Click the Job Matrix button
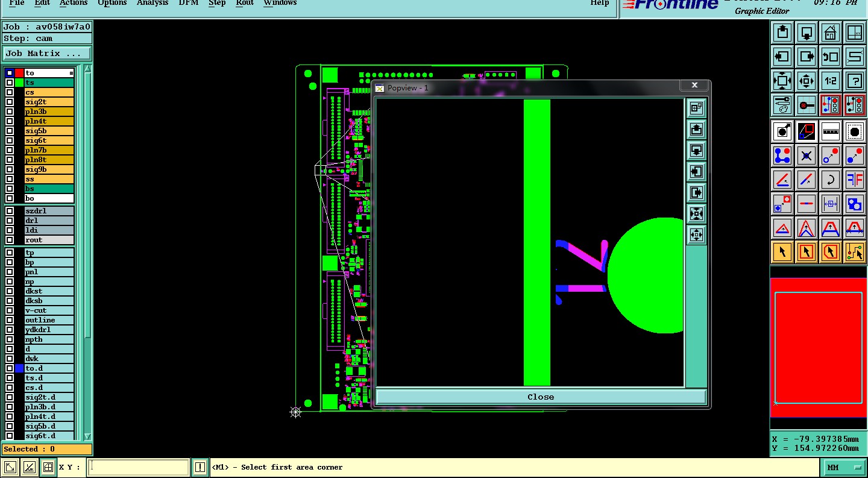Screen dimensions: 868x478 (47, 54)
